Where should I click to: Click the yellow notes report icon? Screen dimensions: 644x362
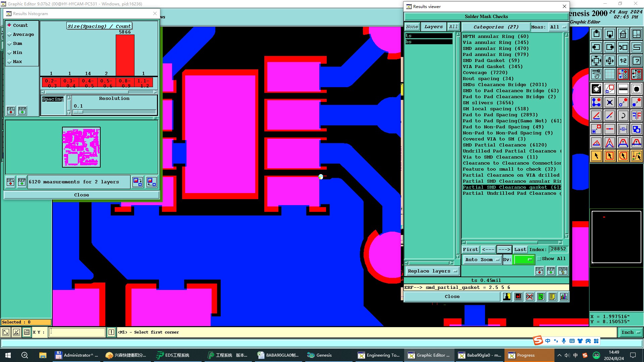pyautogui.click(x=552, y=297)
